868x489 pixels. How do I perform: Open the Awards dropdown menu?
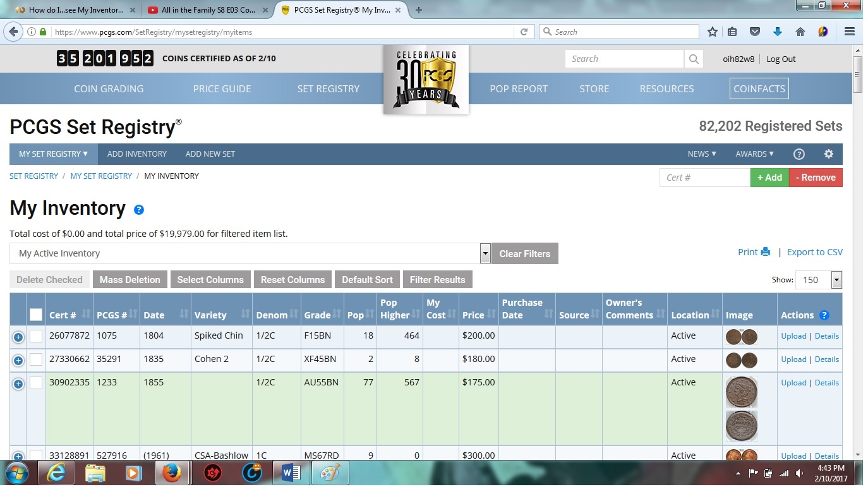coord(754,154)
